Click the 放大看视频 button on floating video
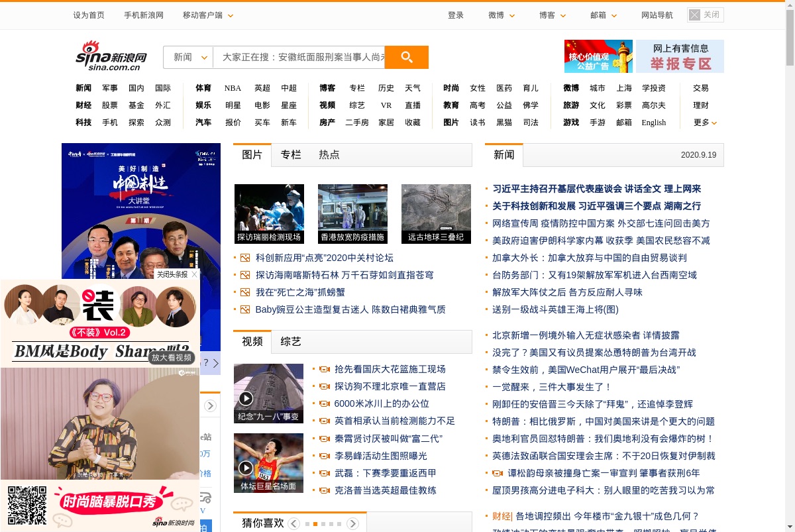795x532 pixels. (171, 357)
